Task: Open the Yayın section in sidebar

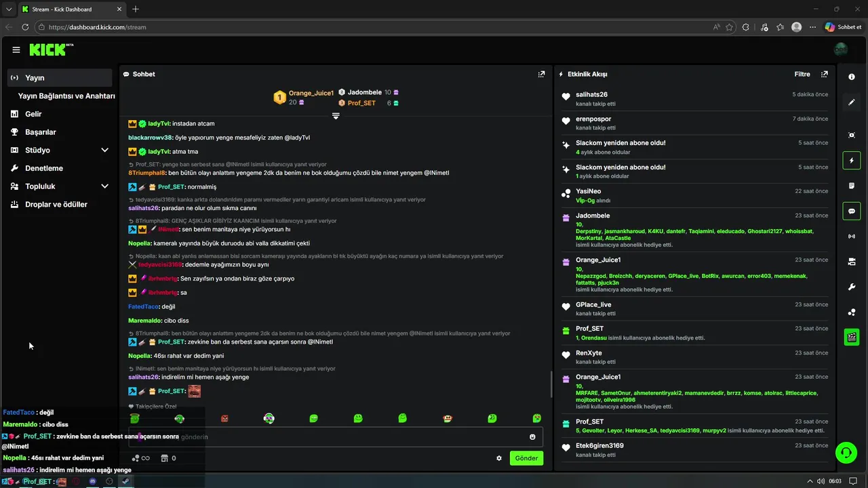Action: (x=60, y=78)
